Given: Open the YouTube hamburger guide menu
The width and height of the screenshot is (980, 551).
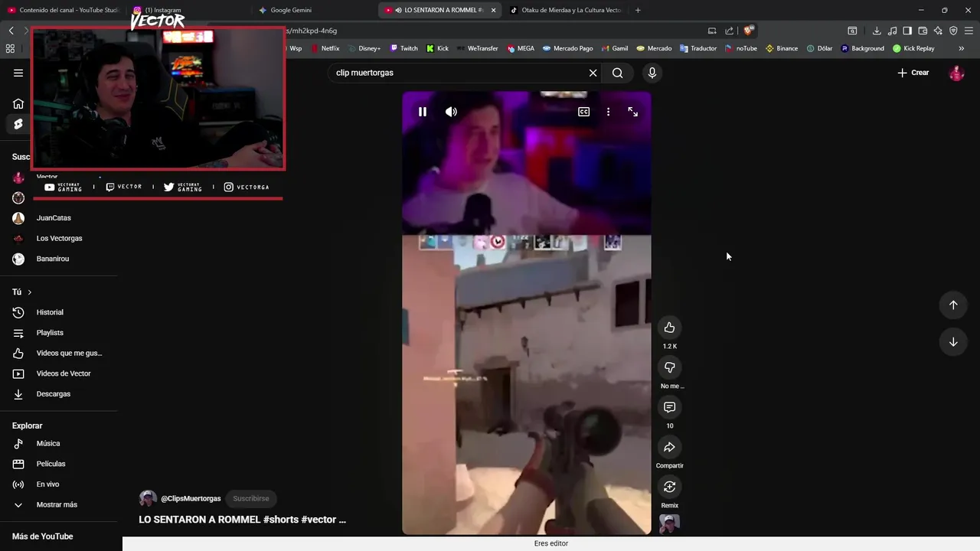Looking at the screenshot, I should point(18,73).
